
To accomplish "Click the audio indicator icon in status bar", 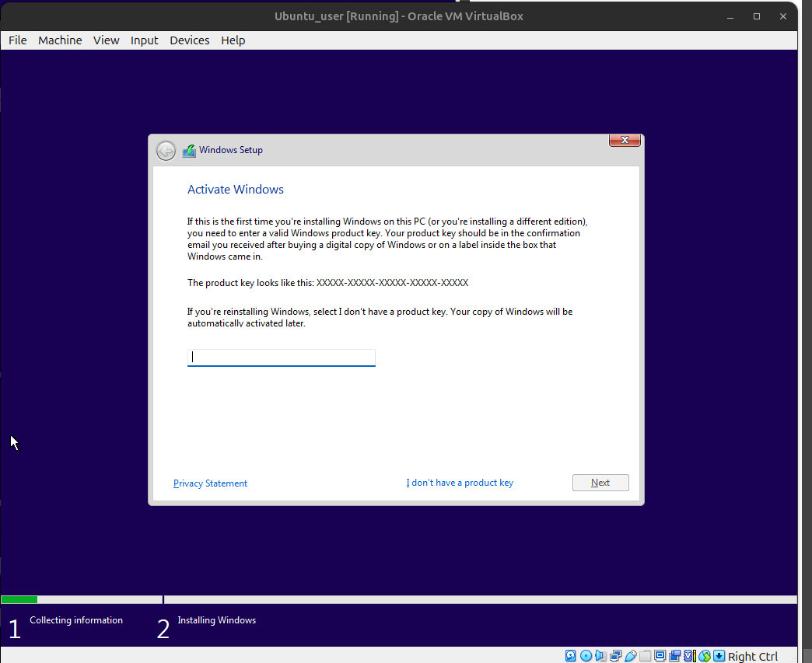I will (x=600, y=656).
